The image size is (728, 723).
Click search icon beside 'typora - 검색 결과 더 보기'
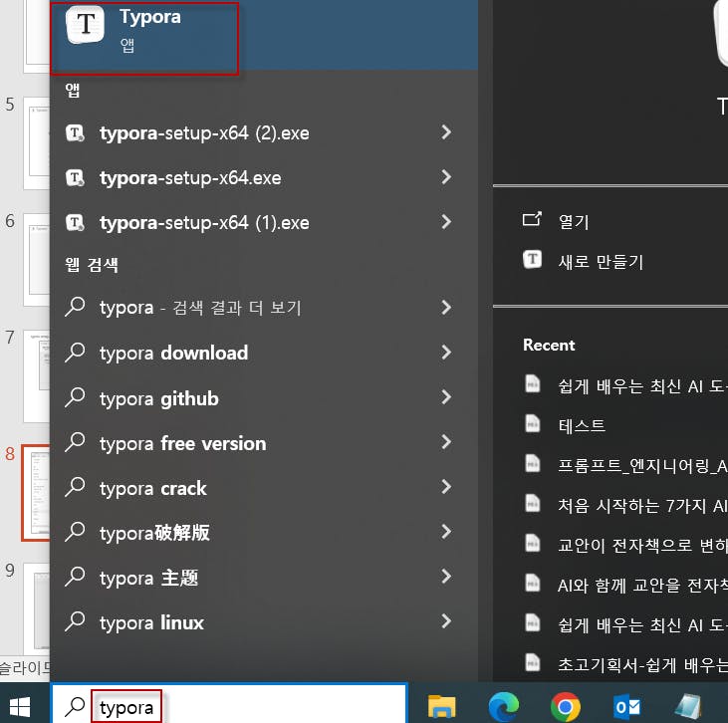coord(75,307)
